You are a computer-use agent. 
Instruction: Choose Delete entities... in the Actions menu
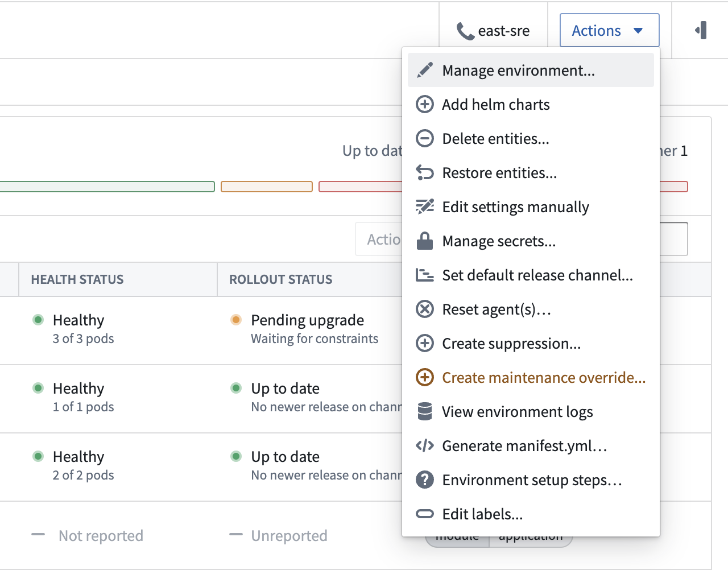[x=531, y=138]
